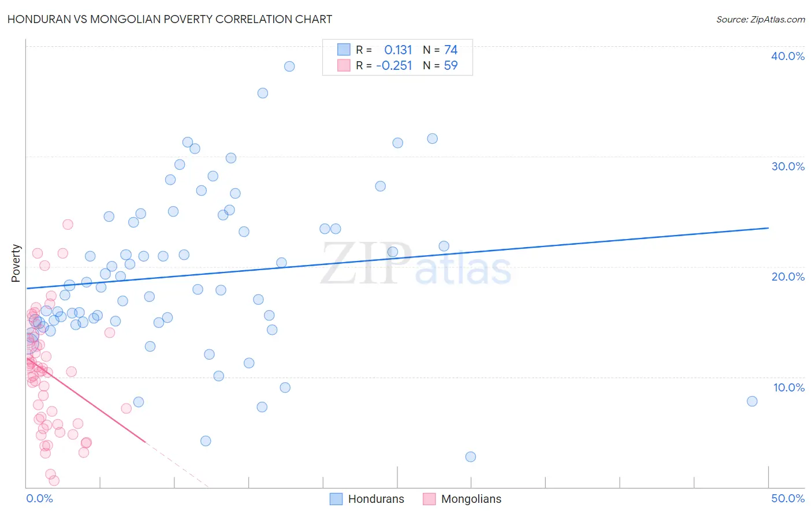Click the 50.0% x-axis label
This screenshot has height=515, width=812.
[x=788, y=498]
